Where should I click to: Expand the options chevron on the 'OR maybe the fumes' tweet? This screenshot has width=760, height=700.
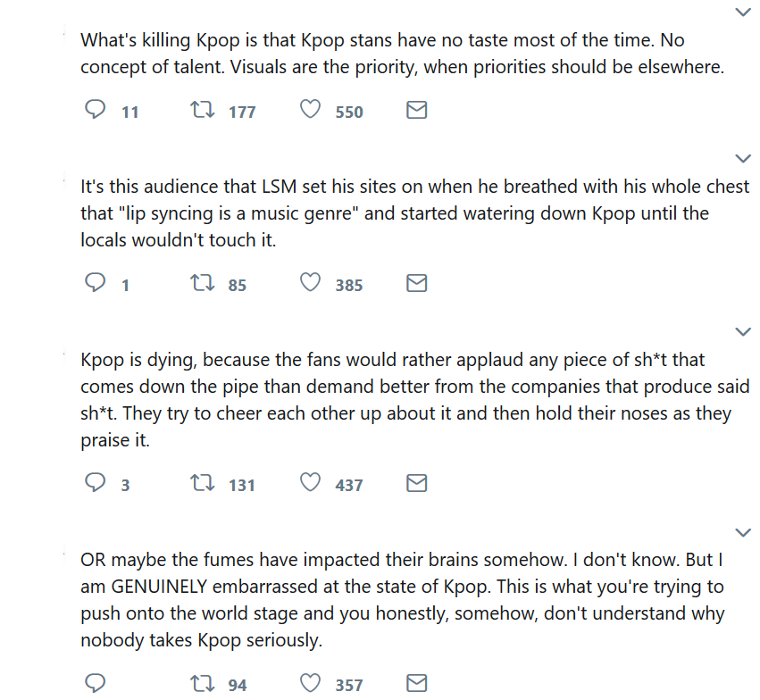[743, 533]
